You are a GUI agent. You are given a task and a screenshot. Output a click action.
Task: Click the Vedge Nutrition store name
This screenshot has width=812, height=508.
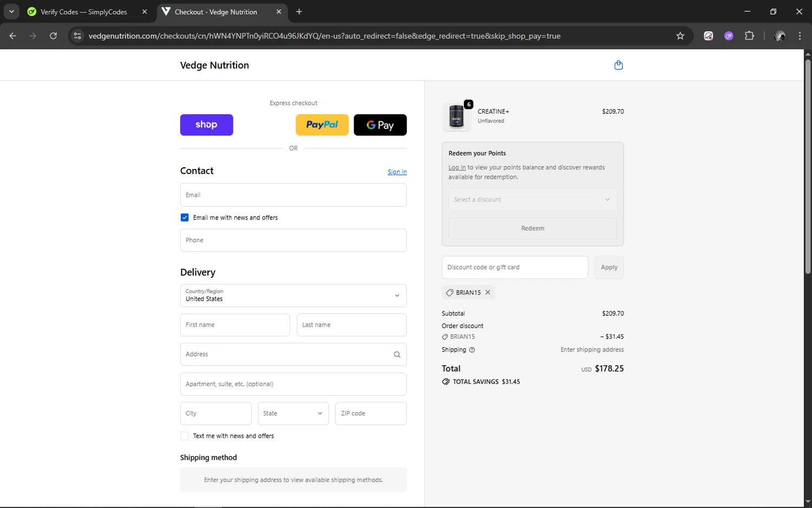pos(214,65)
